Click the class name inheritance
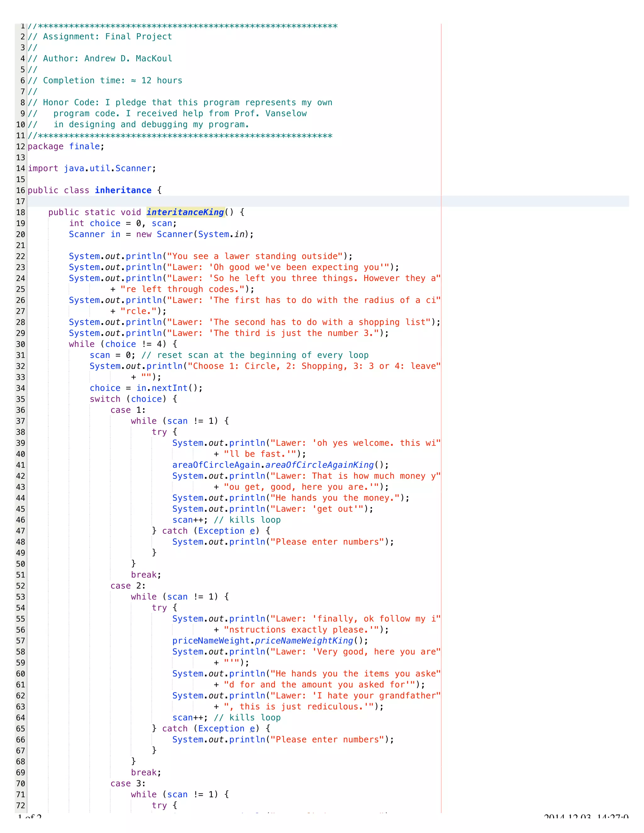644x833 pixels. pyautogui.click(x=123, y=190)
